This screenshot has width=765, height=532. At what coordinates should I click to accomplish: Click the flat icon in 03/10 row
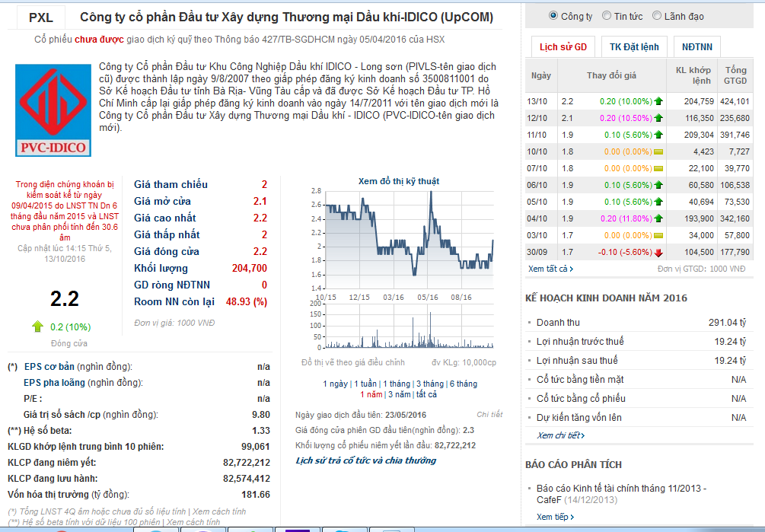pos(658,235)
